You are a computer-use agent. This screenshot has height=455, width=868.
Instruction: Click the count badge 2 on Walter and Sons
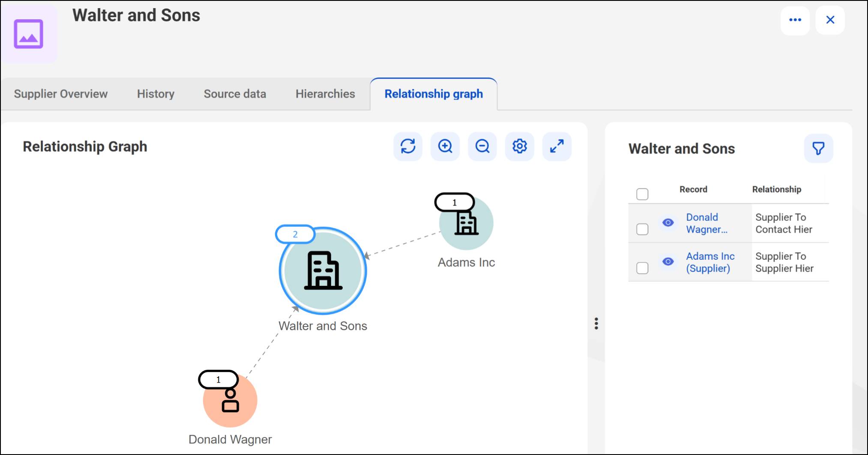295,234
